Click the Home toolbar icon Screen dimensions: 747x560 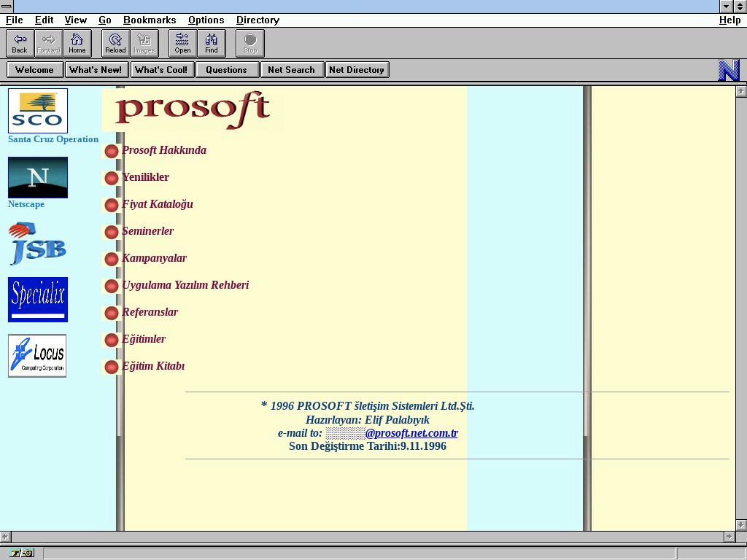tap(77, 43)
